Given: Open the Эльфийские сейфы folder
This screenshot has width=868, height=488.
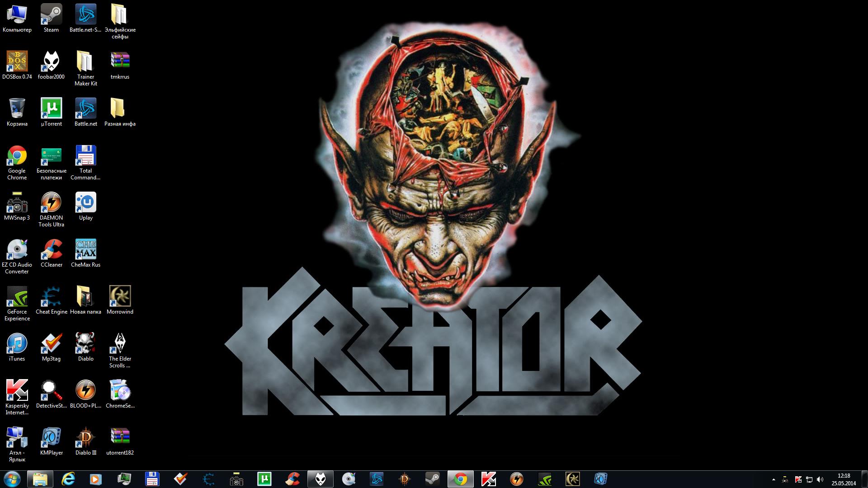Looking at the screenshot, I should [120, 22].
